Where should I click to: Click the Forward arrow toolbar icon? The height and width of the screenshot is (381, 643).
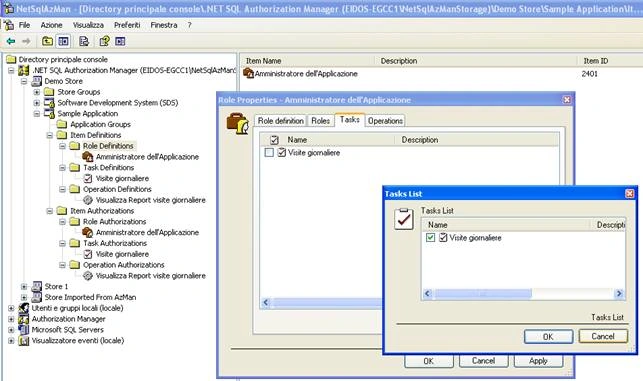[26, 41]
